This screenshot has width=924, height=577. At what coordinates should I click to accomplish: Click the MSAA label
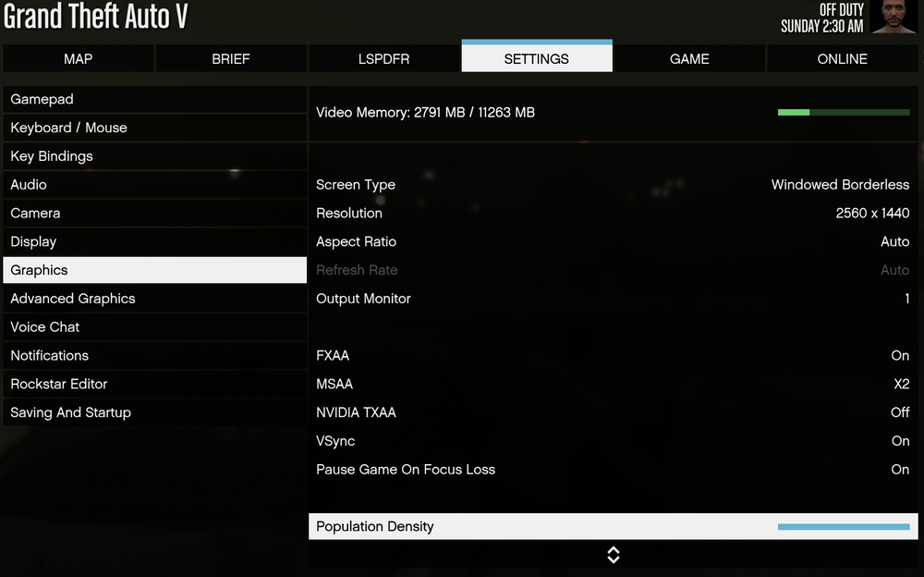coord(334,384)
